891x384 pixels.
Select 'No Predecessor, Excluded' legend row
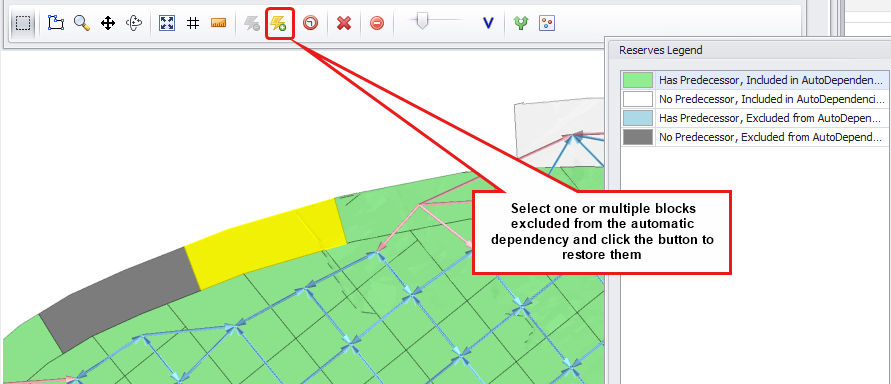755,137
